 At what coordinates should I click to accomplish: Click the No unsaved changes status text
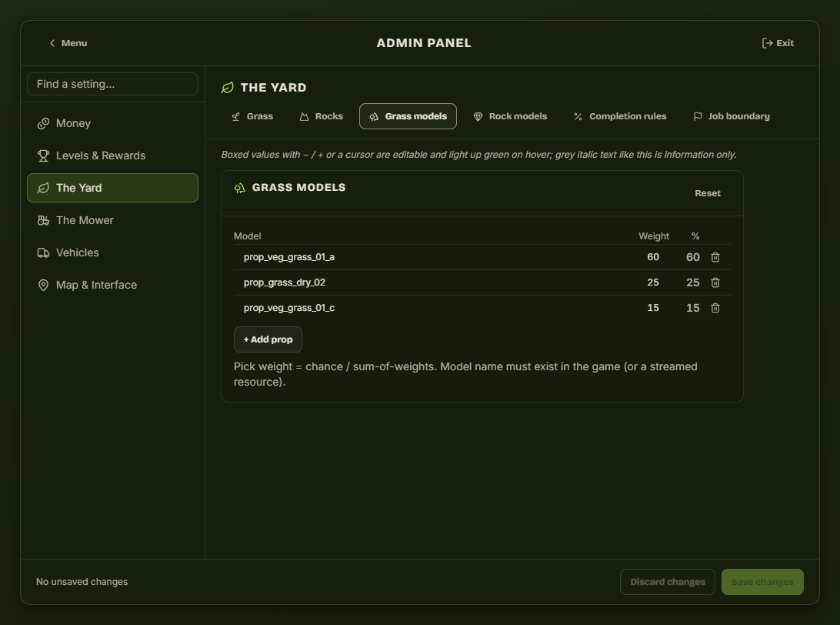pos(82,582)
